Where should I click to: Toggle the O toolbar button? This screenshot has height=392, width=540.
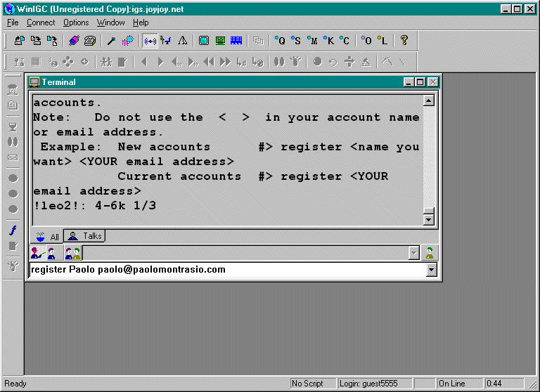(x=366, y=41)
